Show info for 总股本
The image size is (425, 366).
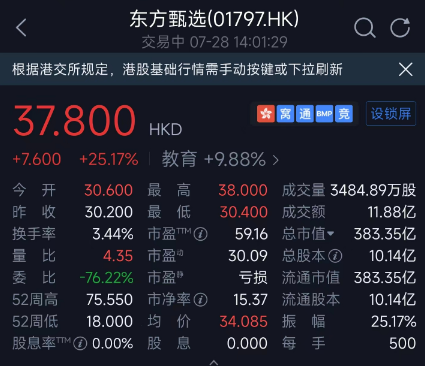coord(335,256)
